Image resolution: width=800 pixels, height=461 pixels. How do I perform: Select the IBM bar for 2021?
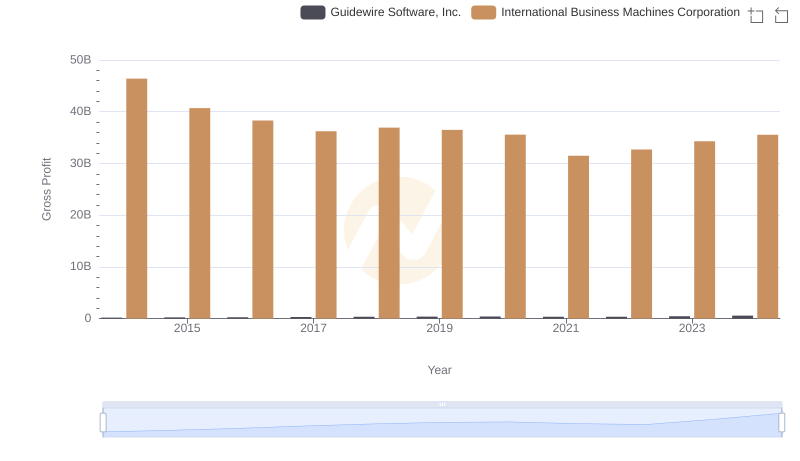click(579, 237)
